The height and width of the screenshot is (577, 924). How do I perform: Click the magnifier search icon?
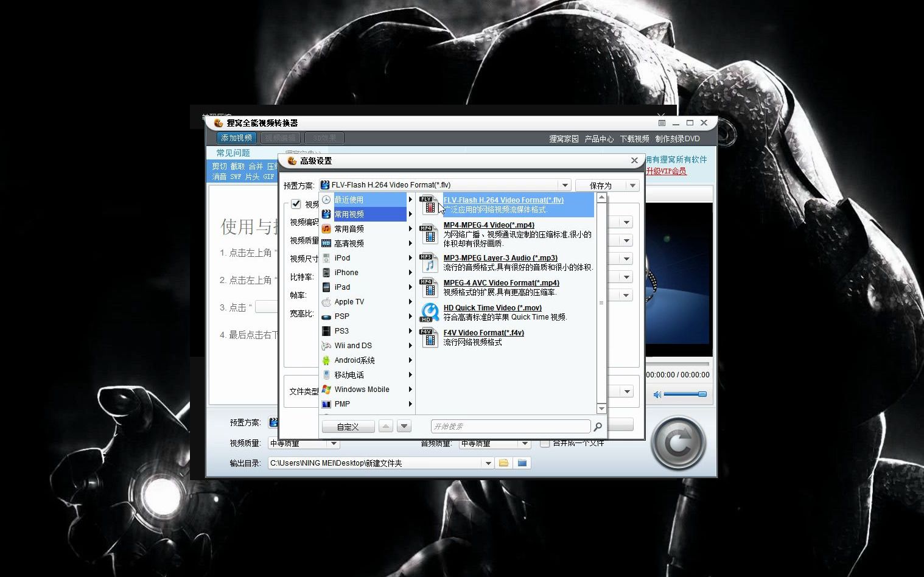pos(598,427)
